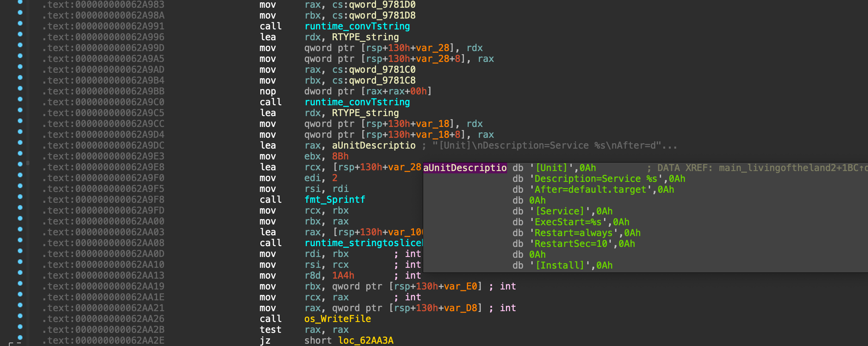Click RTYPE_string operand at address 62A996

[365, 37]
